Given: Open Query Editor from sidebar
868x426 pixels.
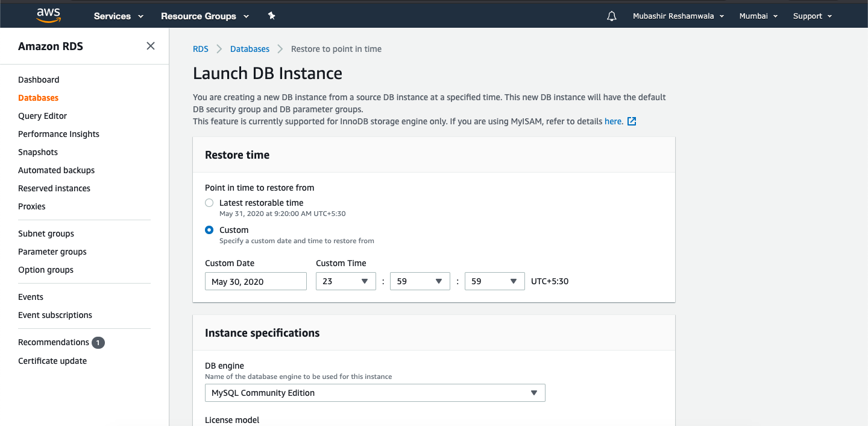Looking at the screenshot, I should pyautogui.click(x=42, y=116).
